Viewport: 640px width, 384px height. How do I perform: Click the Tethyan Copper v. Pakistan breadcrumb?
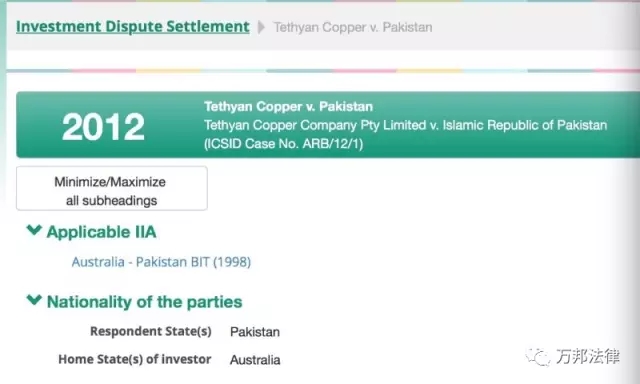[353, 27]
